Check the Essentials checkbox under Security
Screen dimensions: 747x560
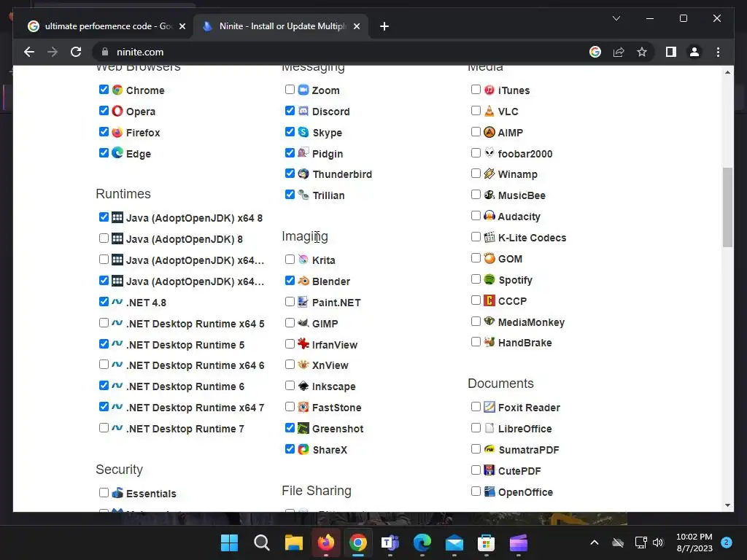coord(104,492)
